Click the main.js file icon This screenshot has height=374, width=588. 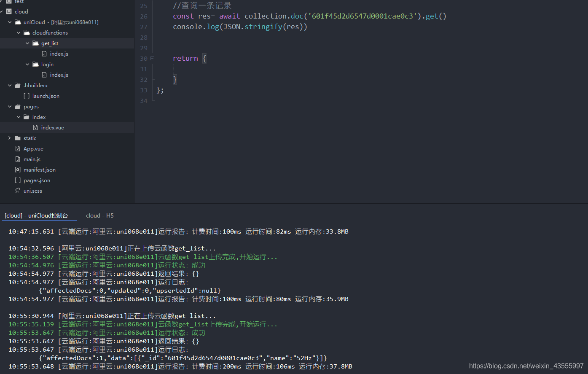(x=18, y=159)
